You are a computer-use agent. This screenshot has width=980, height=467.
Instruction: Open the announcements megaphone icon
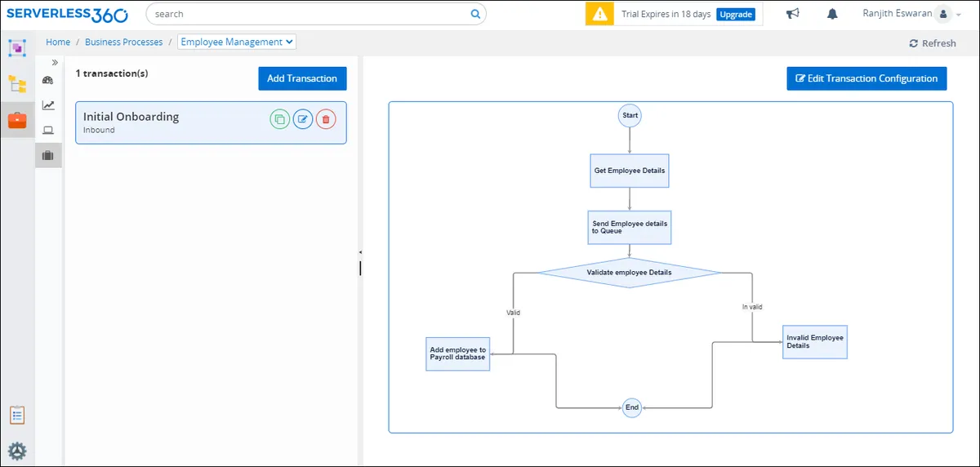(x=792, y=14)
